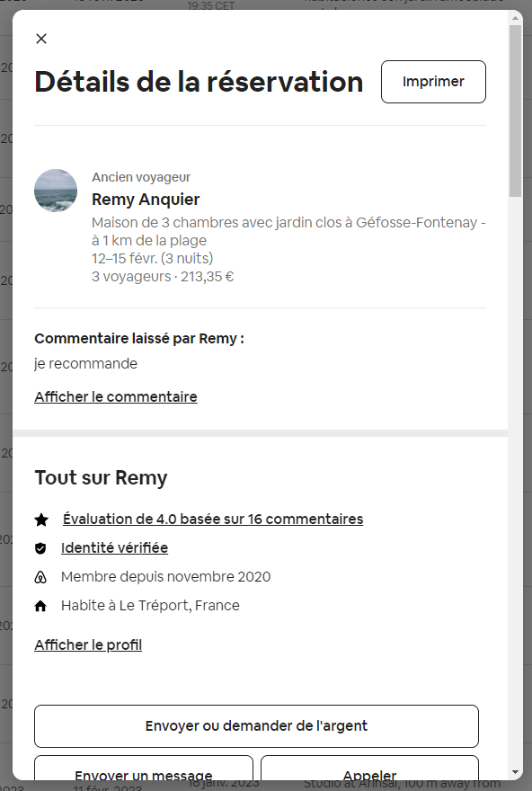This screenshot has height=791, width=532.
Task: Click the dialog's vertical scrollbar thumb
Action: tap(515, 111)
